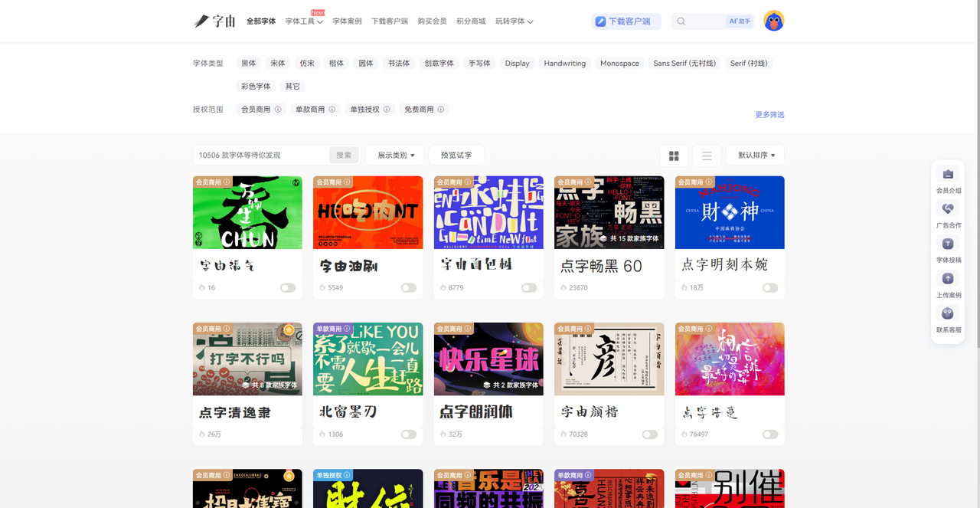Image resolution: width=980 pixels, height=508 pixels.
Task: Contact support via 联系客服 icon
Action: 948,313
